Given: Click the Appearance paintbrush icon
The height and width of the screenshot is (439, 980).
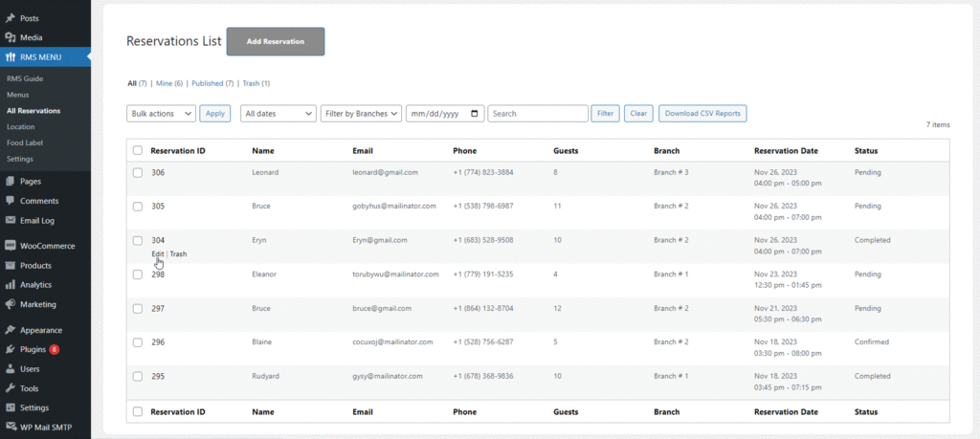Looking at the screenshot, I should (x=10, y=330).
